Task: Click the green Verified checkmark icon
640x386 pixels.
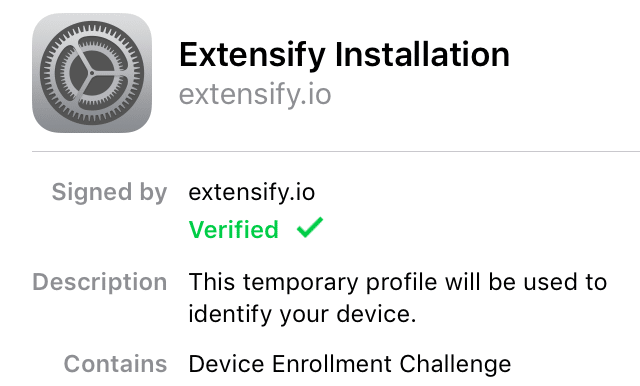Action: coord(310,228)
